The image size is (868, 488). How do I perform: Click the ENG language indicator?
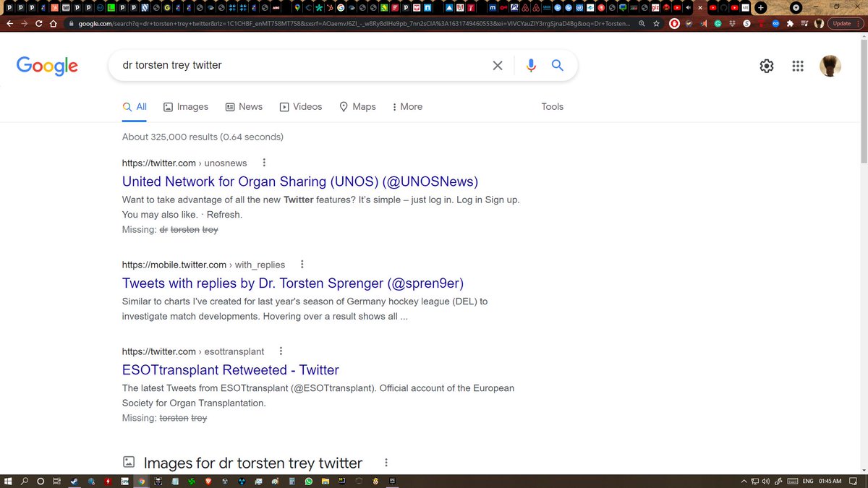tap(808, 481)
